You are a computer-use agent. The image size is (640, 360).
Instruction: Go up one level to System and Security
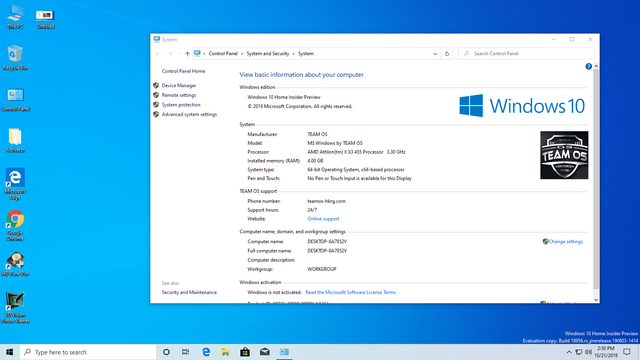[187, 53]
